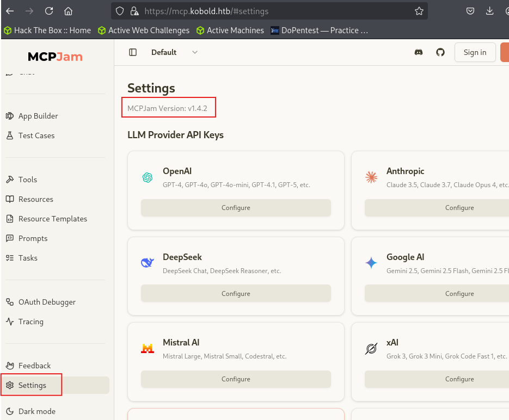Open the Prompts section
The height and width of the screenshot is (420, 509).
click(x=27, y=238)
